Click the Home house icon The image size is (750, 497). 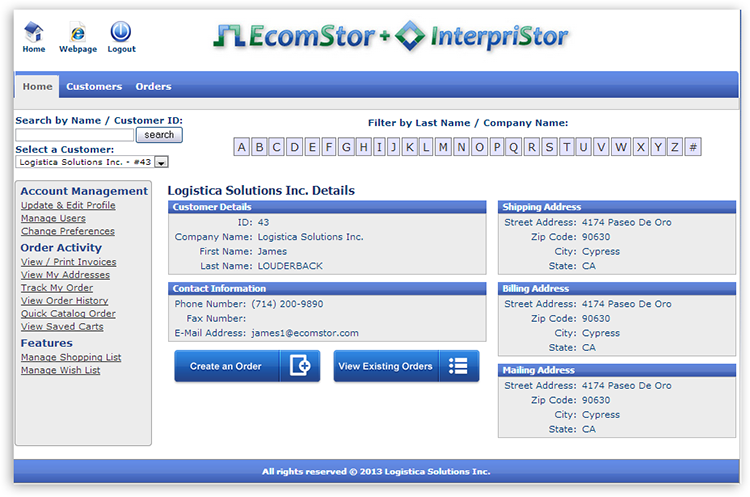pyautogui.click(x=33, y=32)
